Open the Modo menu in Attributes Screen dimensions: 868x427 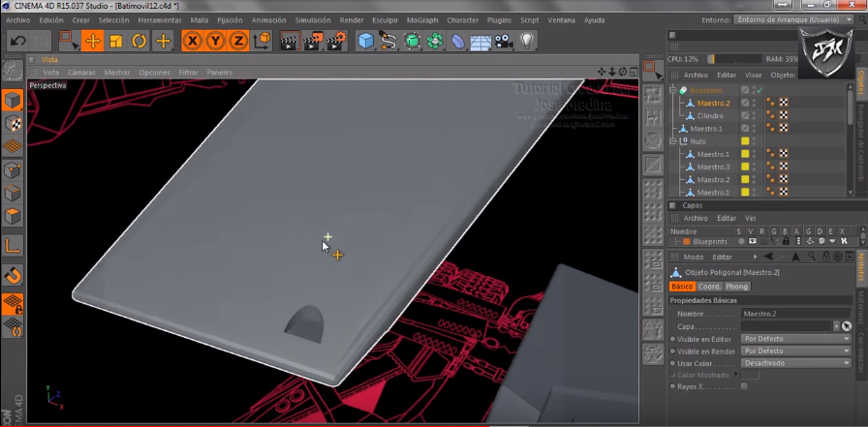coord(693,258)
